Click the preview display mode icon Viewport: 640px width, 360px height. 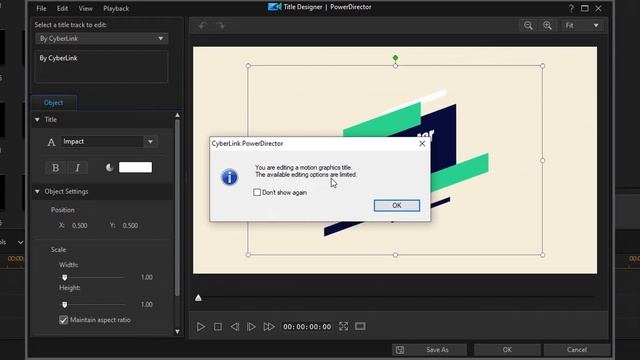point(360,327)
